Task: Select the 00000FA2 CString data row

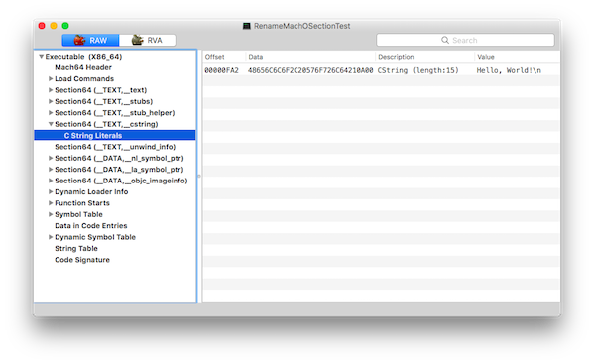Action: tap(381, 70)
